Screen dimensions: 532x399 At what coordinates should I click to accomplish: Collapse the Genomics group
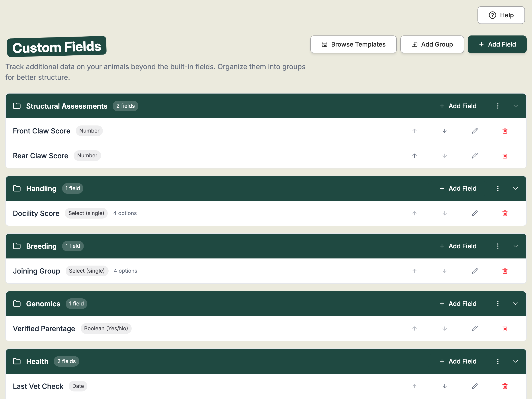(515, 304)
